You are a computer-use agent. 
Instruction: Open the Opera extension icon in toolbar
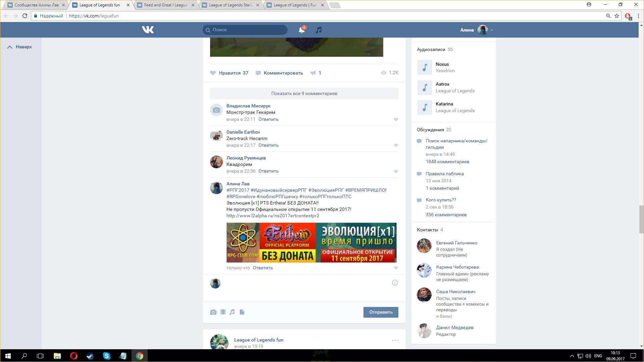[x=628, y=16]
